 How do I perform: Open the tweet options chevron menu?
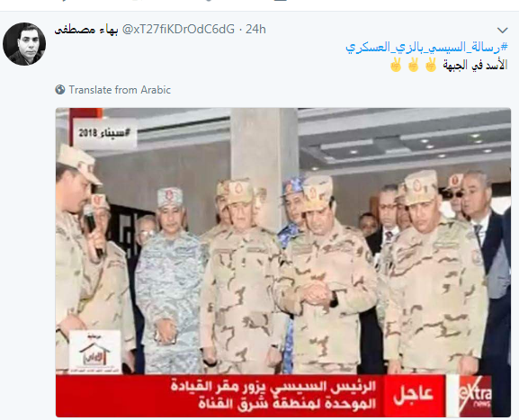tap(503, 31)
